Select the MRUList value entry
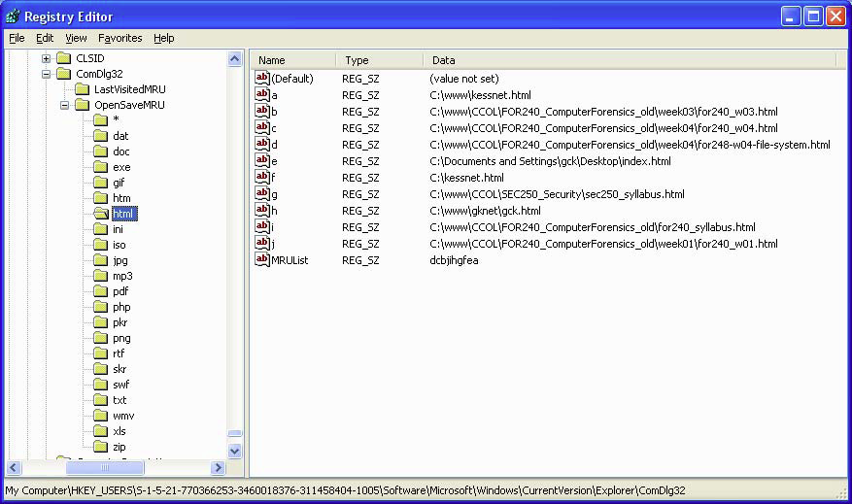 click(x=290, y=260)
